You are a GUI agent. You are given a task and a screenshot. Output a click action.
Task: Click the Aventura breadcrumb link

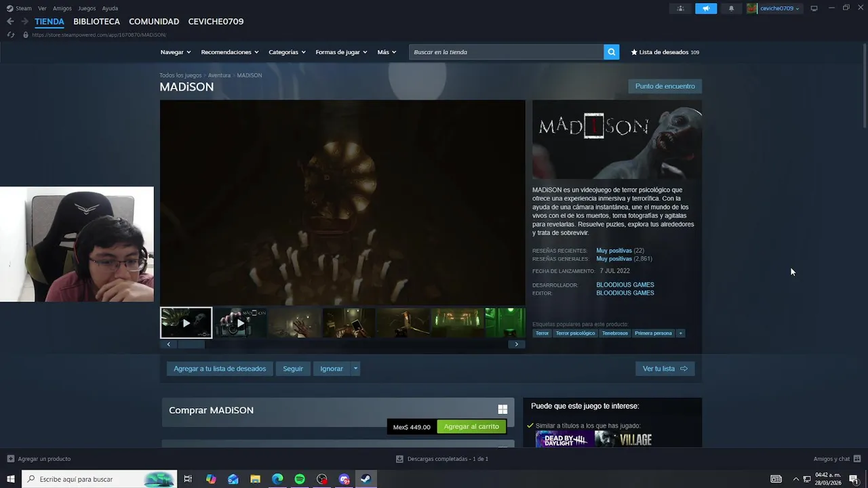coord(219,75)
